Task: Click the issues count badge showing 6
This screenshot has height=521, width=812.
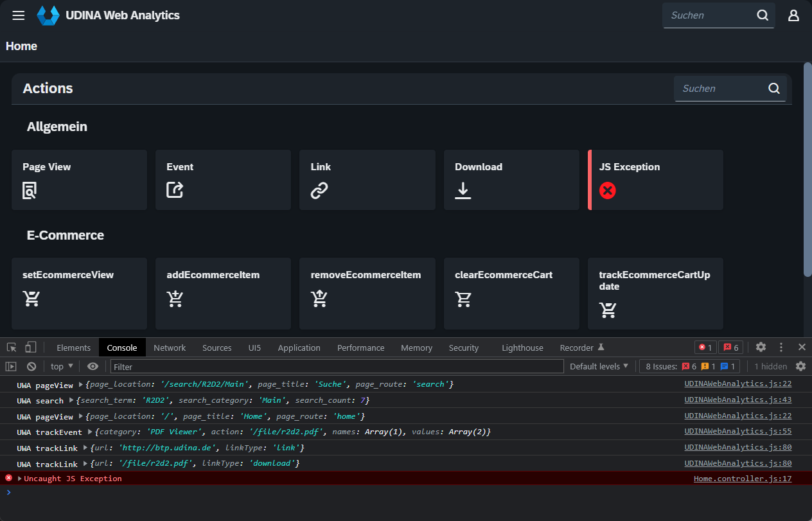Action: click(731, 348)
